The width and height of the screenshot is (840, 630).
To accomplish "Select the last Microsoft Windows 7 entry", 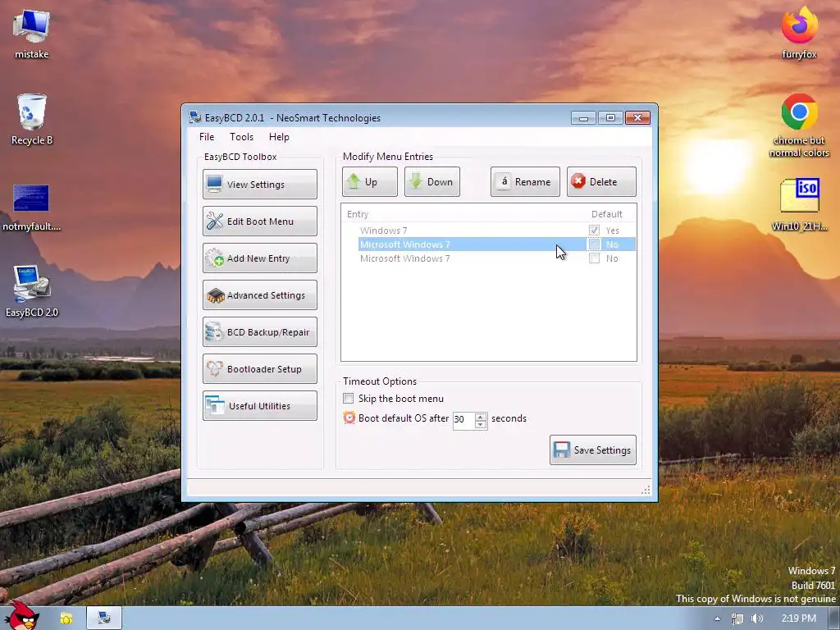I will [x=489, y=258].
